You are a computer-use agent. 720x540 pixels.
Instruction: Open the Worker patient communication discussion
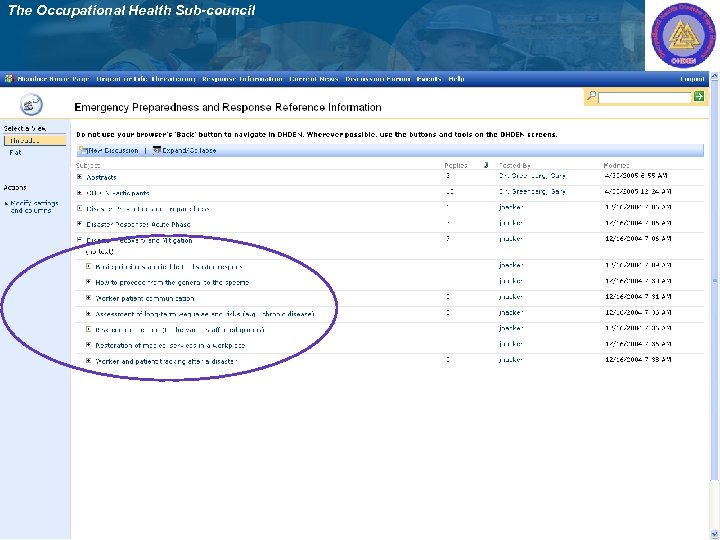(x=145, y=298)
